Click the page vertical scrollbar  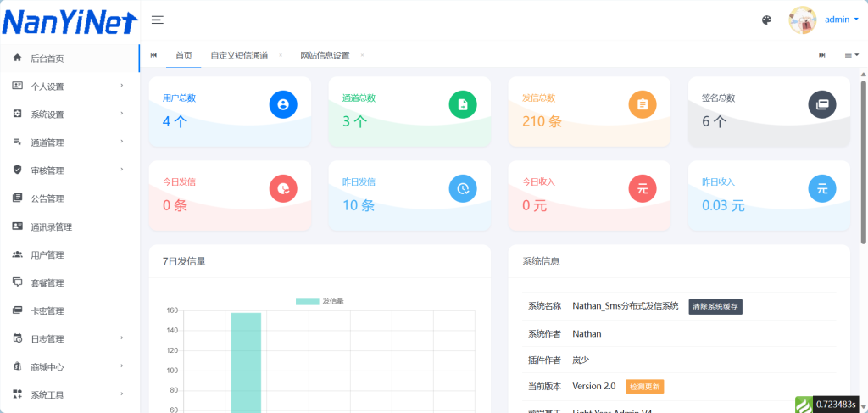[x=863, y=160]
